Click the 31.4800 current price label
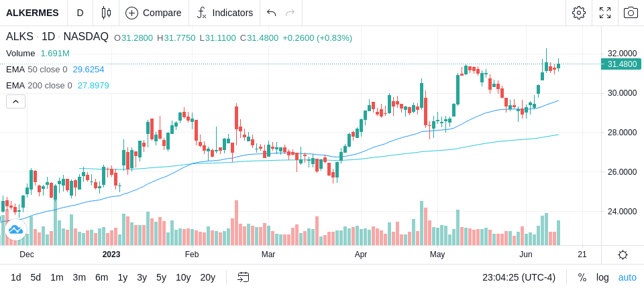Screen dimensions: 644x290 (621, 64)
